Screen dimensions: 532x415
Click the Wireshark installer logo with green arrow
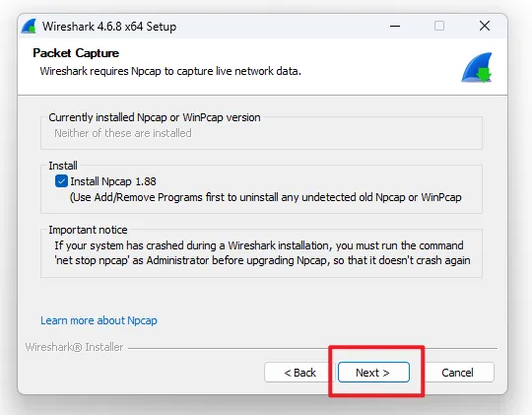click(x=477, y=67)
